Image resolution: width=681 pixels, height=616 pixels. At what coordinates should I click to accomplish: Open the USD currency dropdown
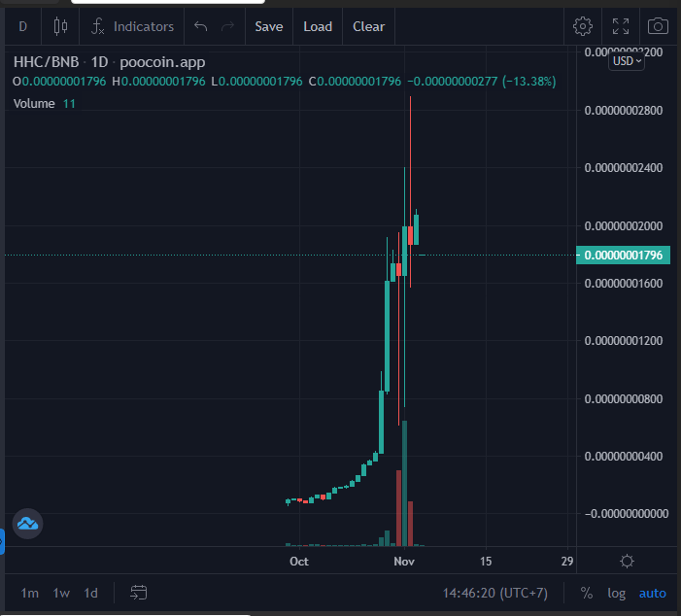coord(627,61)
